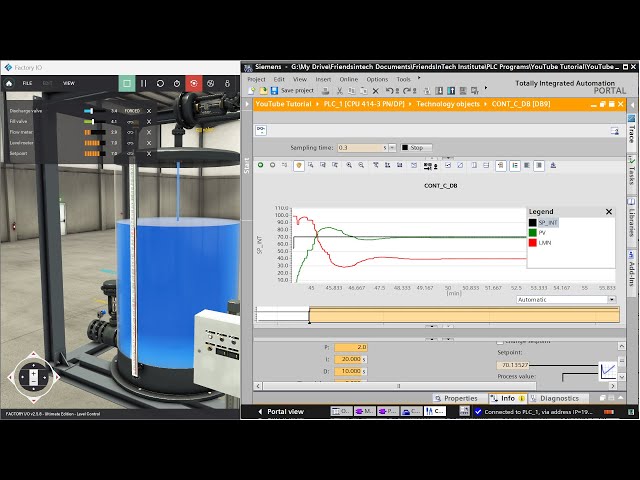The height and width of the screenshot is (480, 640).
Task: Toggle FORCED state on Discharge valve
Action: point(132,111)
